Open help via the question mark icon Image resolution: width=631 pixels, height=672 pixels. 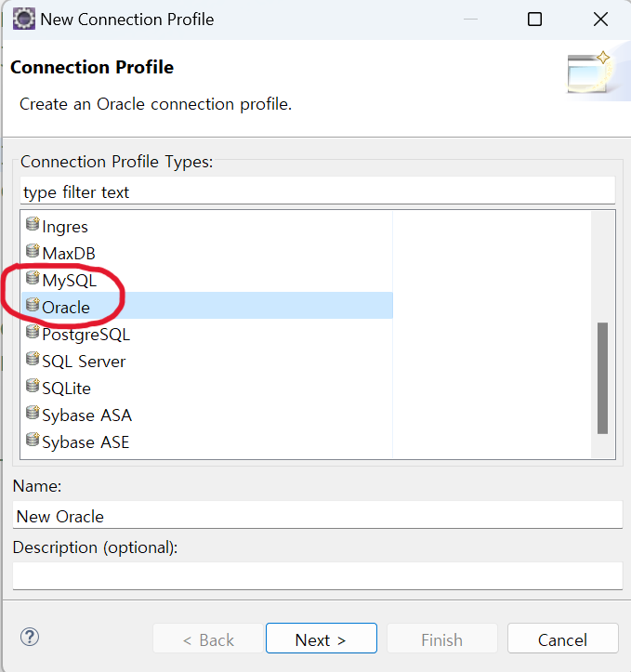coord(30,637)
